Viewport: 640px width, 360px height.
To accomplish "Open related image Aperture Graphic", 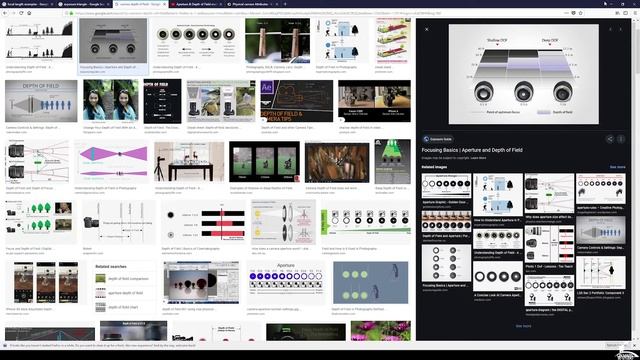I will [446, 186].
